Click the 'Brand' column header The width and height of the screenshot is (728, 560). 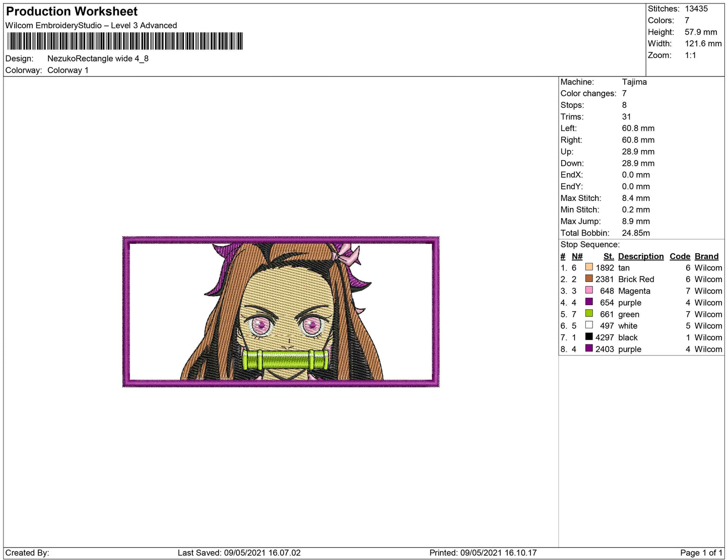coord(706,256)
